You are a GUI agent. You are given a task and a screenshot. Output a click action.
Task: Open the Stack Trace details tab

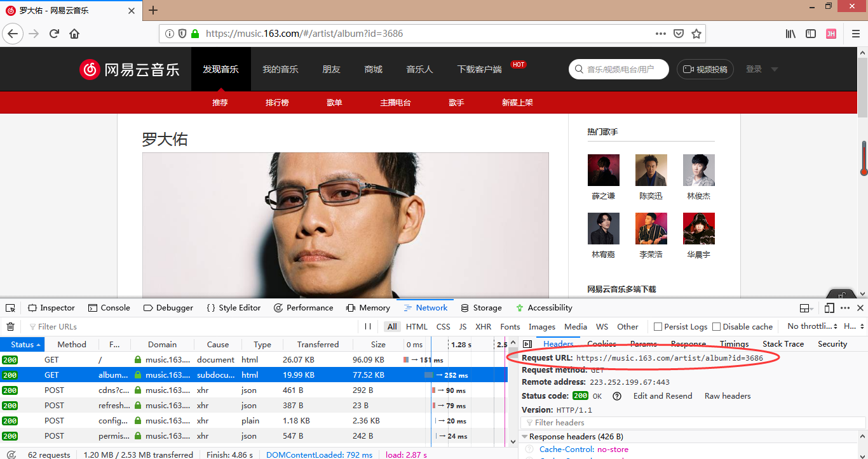783,344
